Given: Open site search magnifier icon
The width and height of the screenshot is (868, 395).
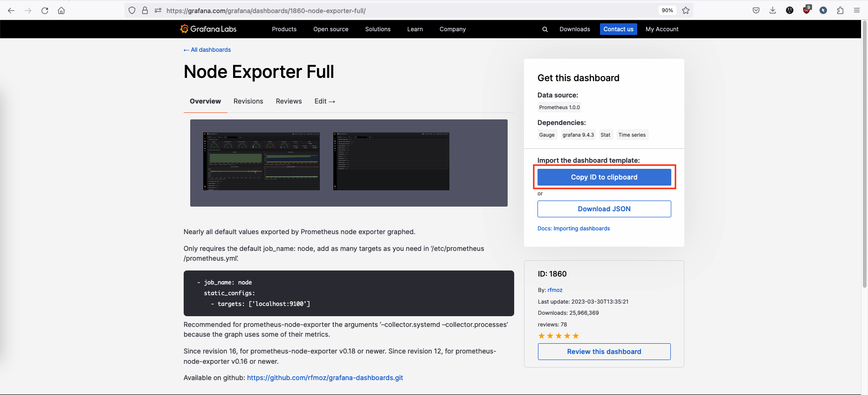Looking at the screenshot, I should coord(545,29).
